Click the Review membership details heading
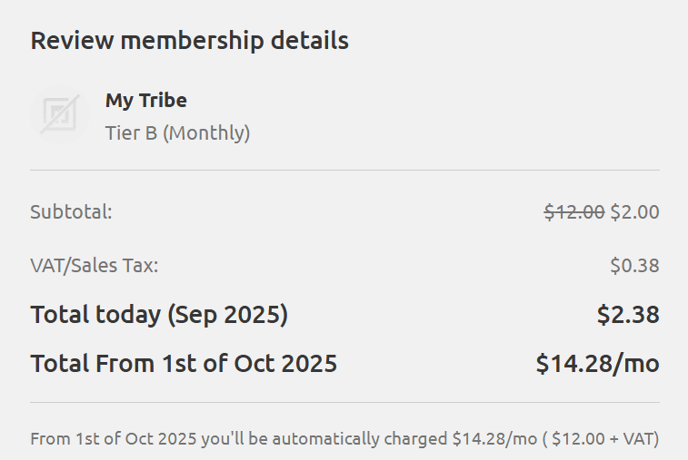The image size is (688, 460). click(x=190, y=40)
